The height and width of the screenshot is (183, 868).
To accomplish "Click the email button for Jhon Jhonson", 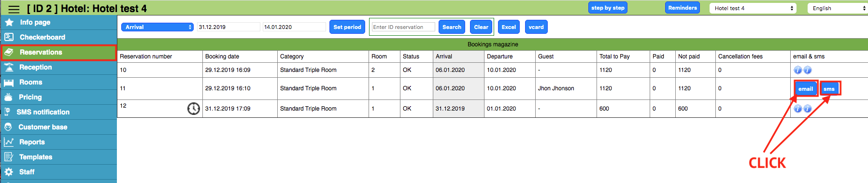I will coord(805,89).
